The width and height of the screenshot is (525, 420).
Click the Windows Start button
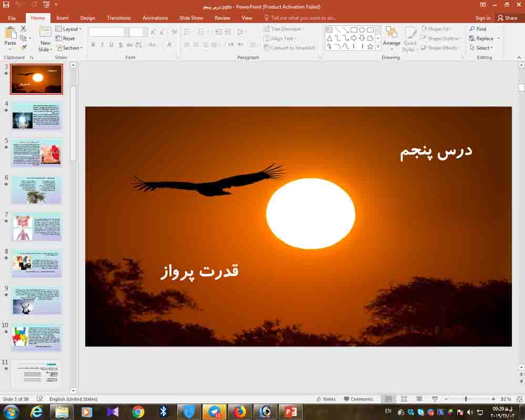point(11,411)
